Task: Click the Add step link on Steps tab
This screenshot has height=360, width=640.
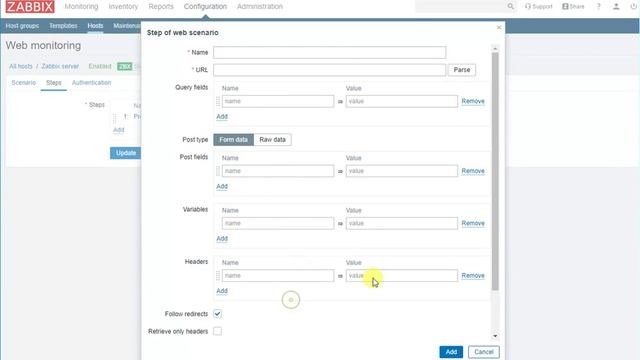Action: coord(118,130)
